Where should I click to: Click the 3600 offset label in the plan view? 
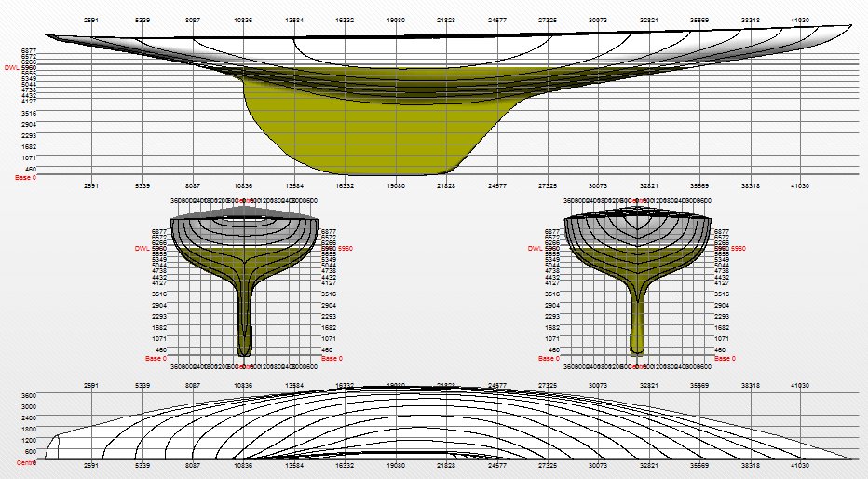(28, 395)
